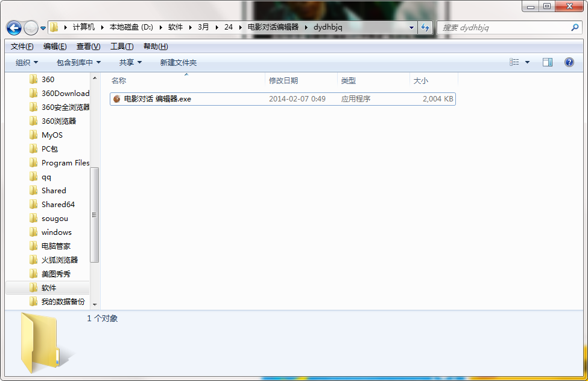Open the 帮助(H) menu
588x381 pixels.
point(155,46)
